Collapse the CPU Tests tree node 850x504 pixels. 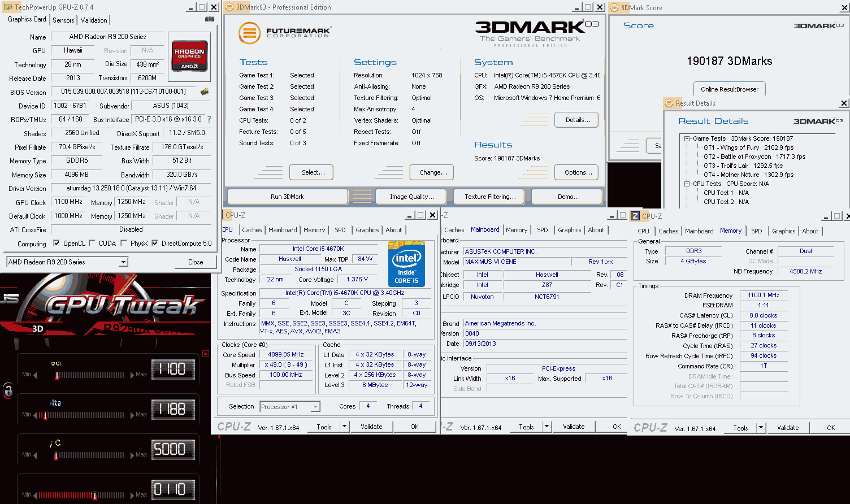click(687, 184)
